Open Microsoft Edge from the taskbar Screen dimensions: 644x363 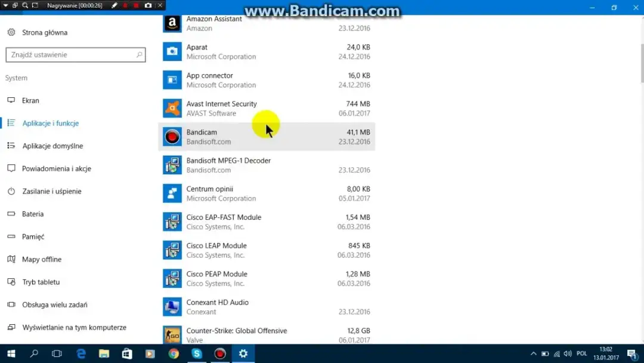pyautogui.click(x=80, y=353)
